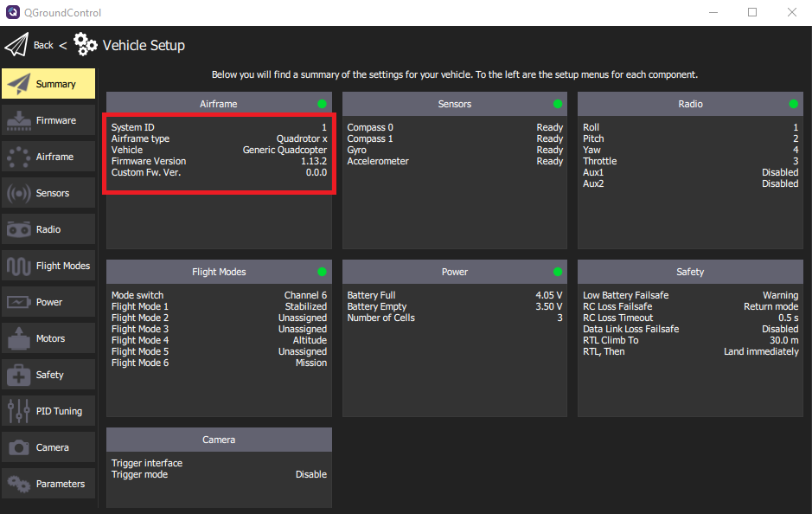Select the Airframe sidebar icon
This screenshot has width=812, height=514.
[18, 157]
